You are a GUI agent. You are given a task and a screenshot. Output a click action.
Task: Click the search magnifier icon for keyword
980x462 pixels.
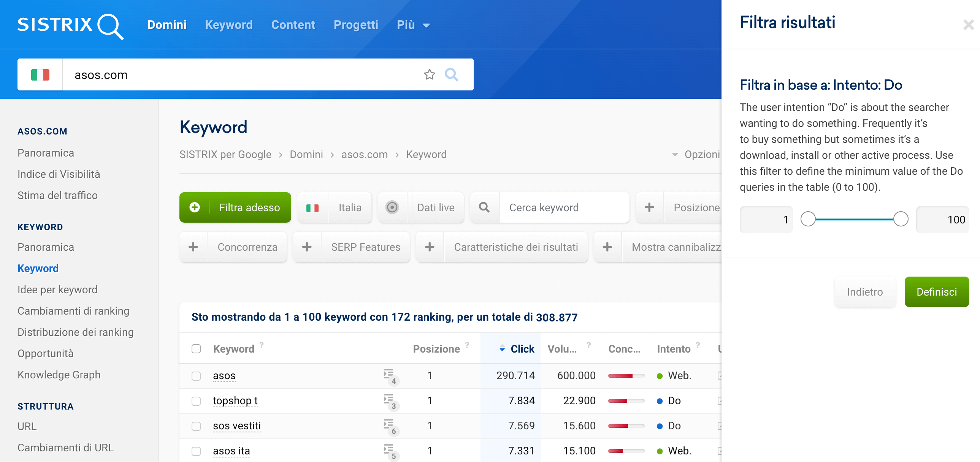tap(484, 207)
